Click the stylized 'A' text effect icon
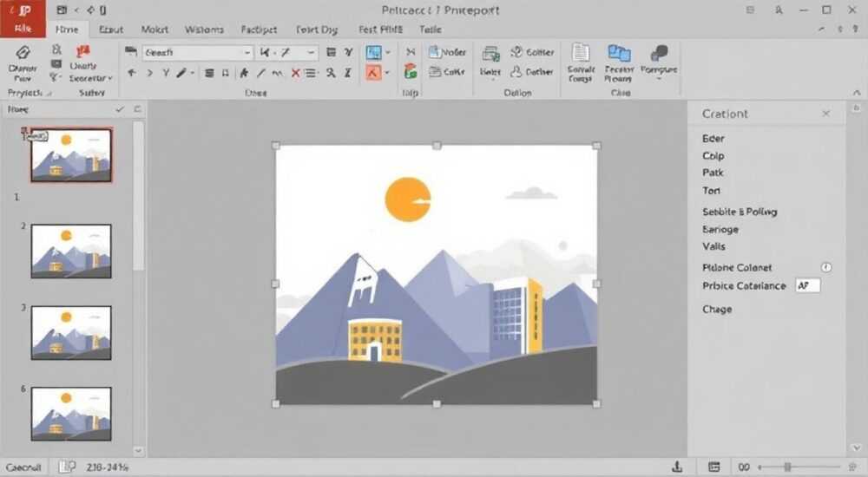 coord(244,73)
